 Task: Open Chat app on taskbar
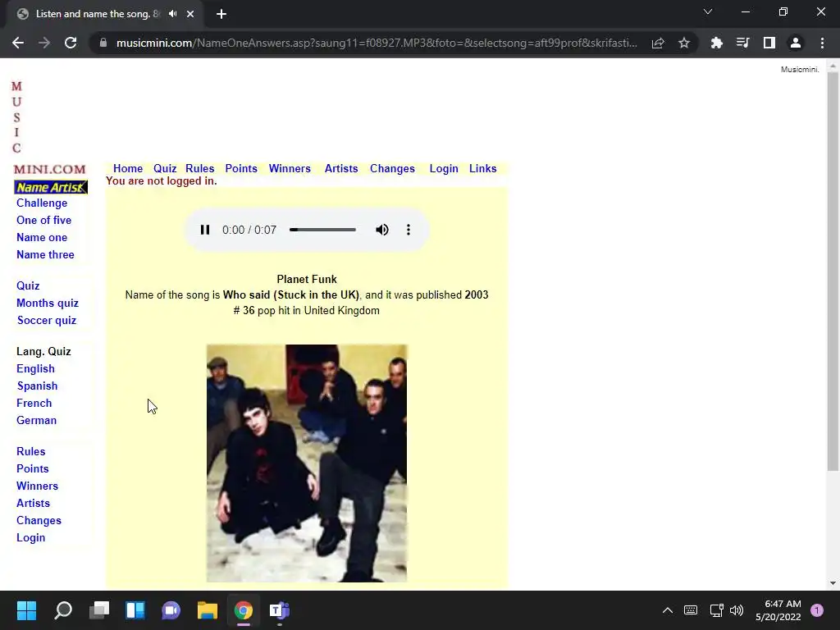(171, 610)
